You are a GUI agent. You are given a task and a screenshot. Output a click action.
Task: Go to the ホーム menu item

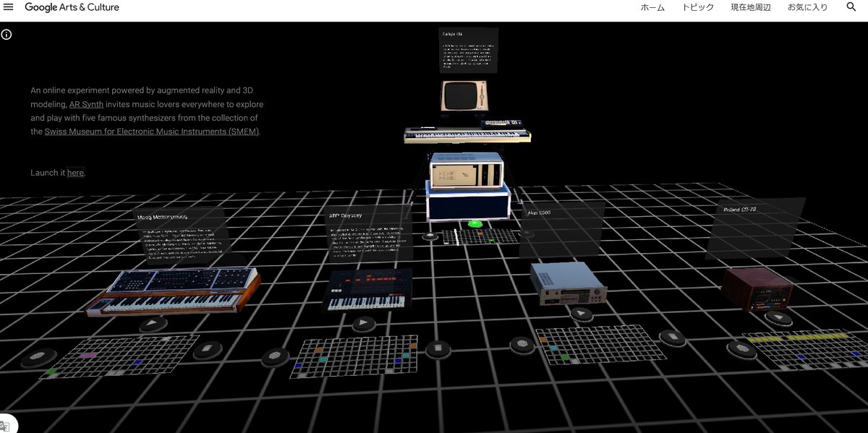pos(652,7)
